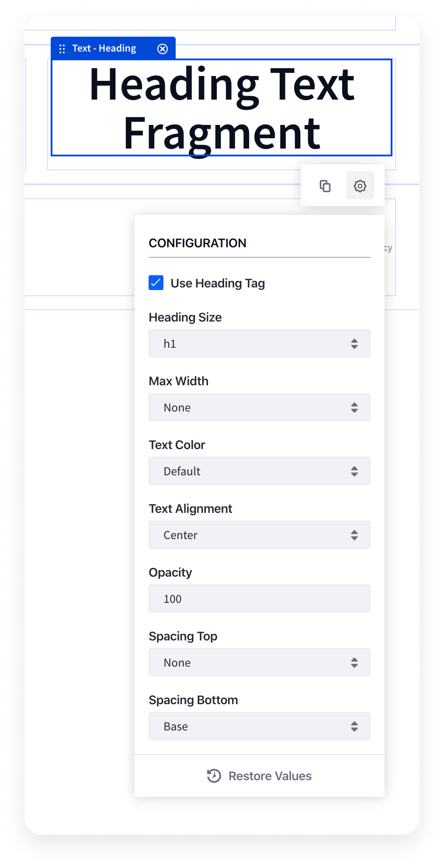
Task: Click the duplicate fragment icon
Action: tap(325, 185)
